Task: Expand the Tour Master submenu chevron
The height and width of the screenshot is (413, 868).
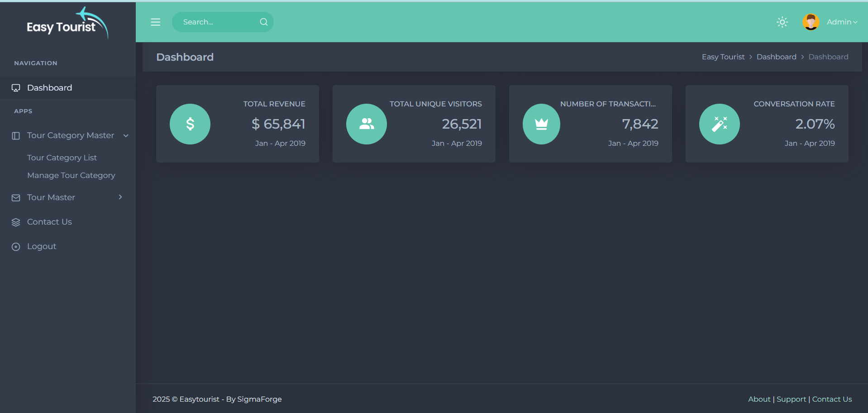Action: click(x=120, y=197)
